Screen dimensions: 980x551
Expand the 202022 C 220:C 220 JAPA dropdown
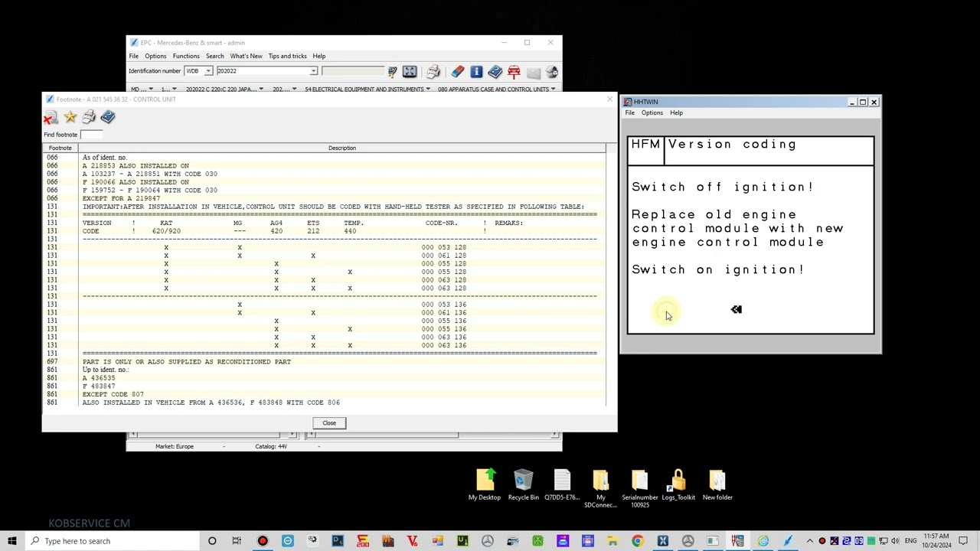tap(261, 89)
